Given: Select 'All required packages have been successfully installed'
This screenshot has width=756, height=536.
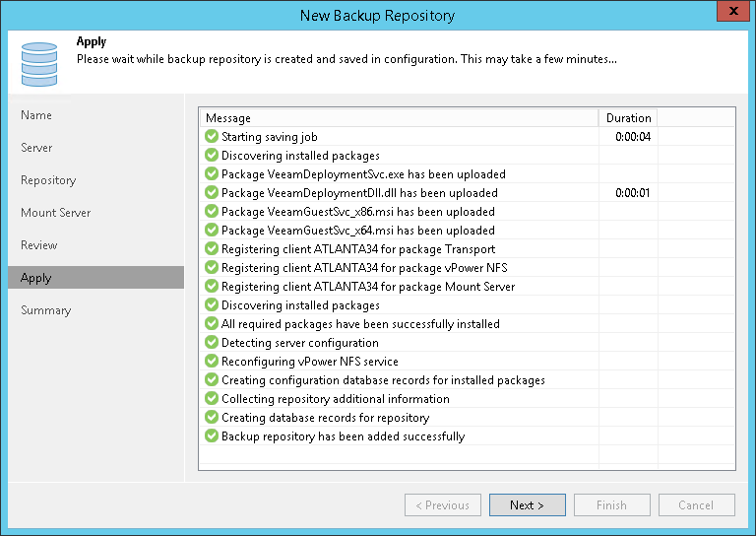Looking at the screenshot, I should tap(360, 324).
